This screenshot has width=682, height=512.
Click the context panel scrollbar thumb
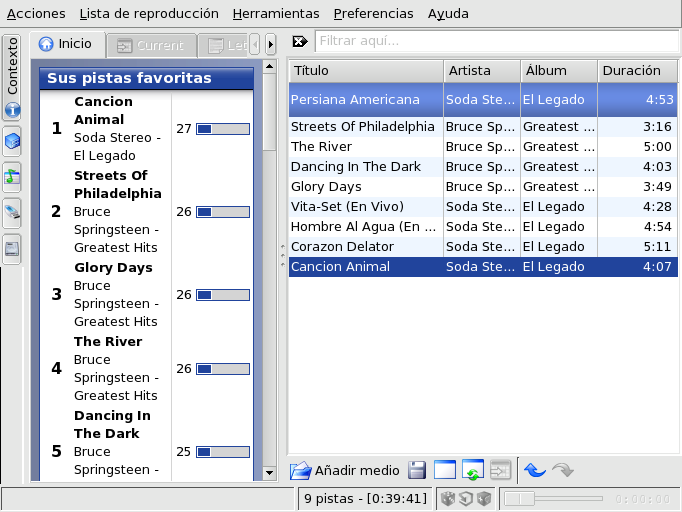tap(270, 112)
